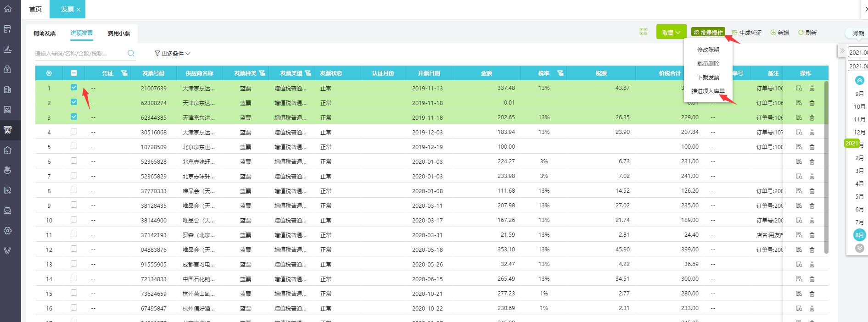Click the 刷新 refresh button
Viewport: 868px width, 322px height.
point(807,33)
